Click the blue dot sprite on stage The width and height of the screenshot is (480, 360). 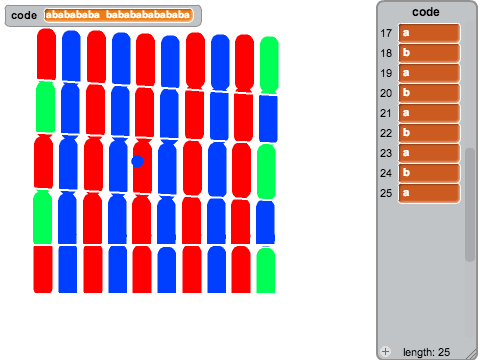point(137,161)
